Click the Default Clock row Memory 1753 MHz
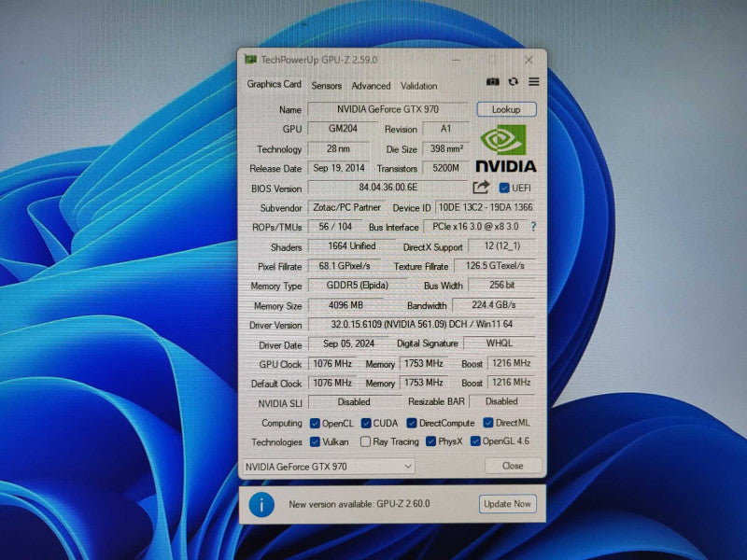 pos(424,383)
